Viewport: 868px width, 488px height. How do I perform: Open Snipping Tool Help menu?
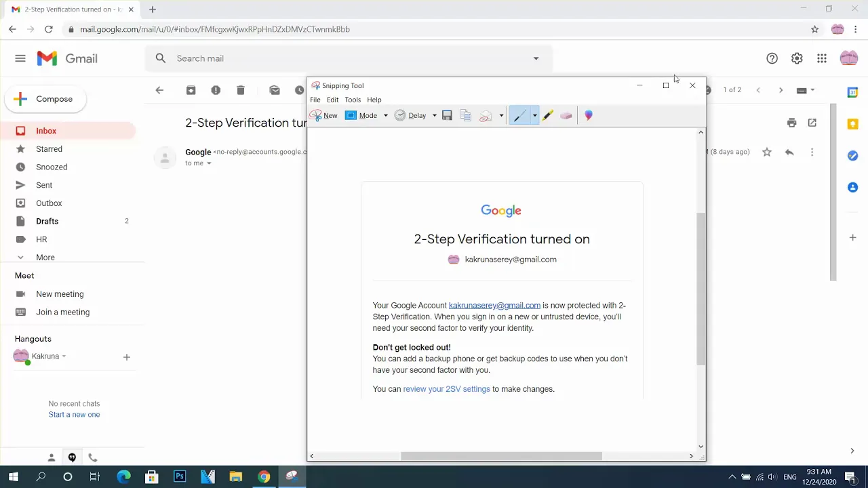point(374,100)
